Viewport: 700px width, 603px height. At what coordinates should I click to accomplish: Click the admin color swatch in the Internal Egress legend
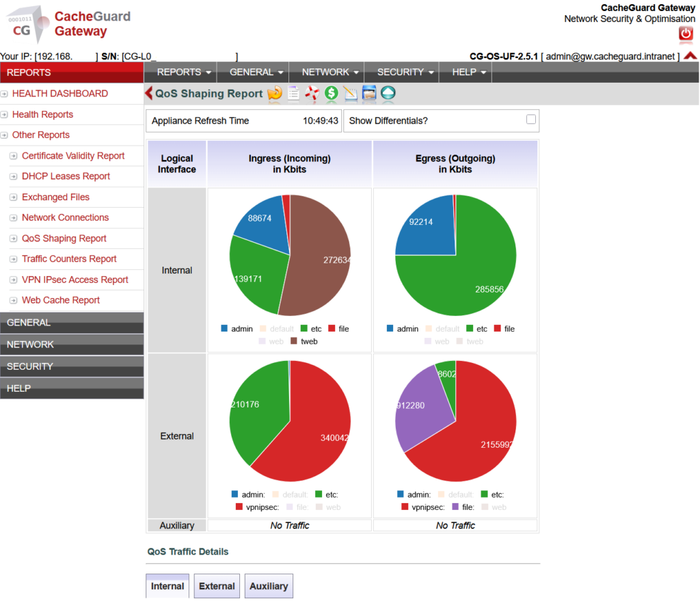point(390,328)
